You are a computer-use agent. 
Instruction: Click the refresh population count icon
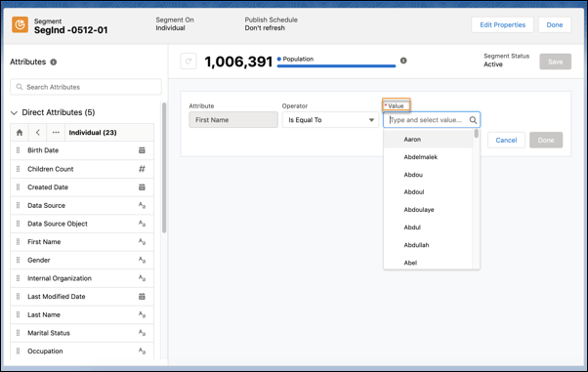189,62
